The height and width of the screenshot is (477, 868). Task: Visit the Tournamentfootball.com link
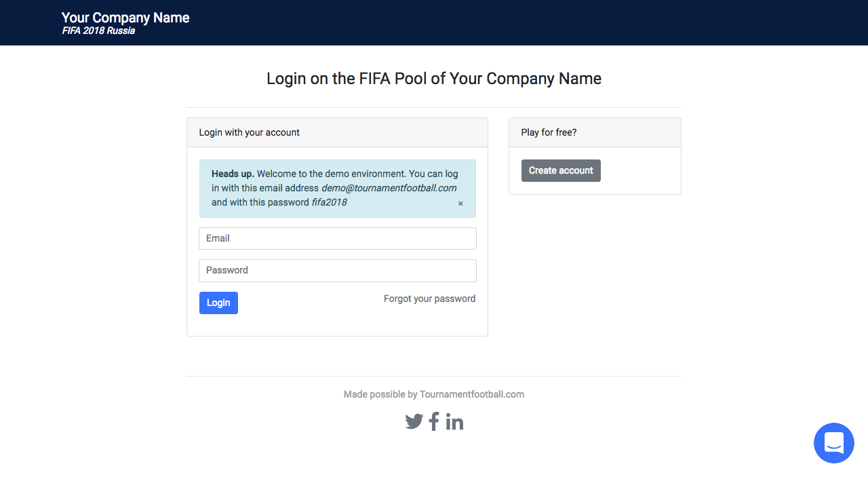[471, 394]
